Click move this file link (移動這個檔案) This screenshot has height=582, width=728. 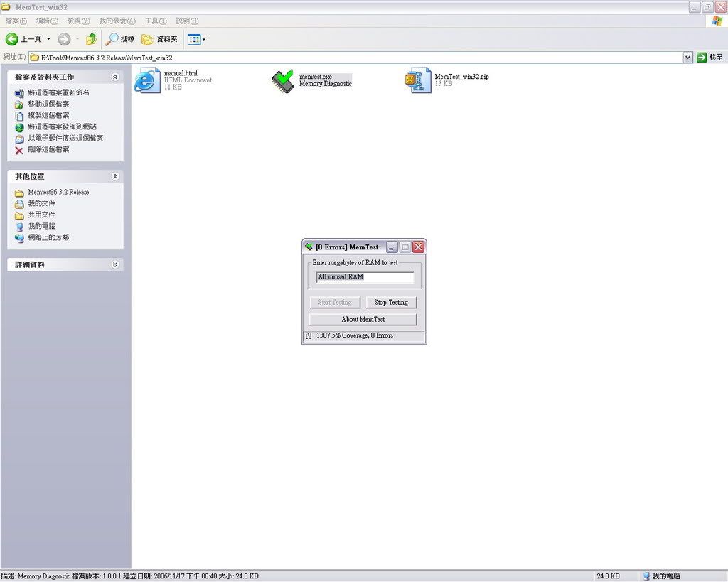(48, 104)
